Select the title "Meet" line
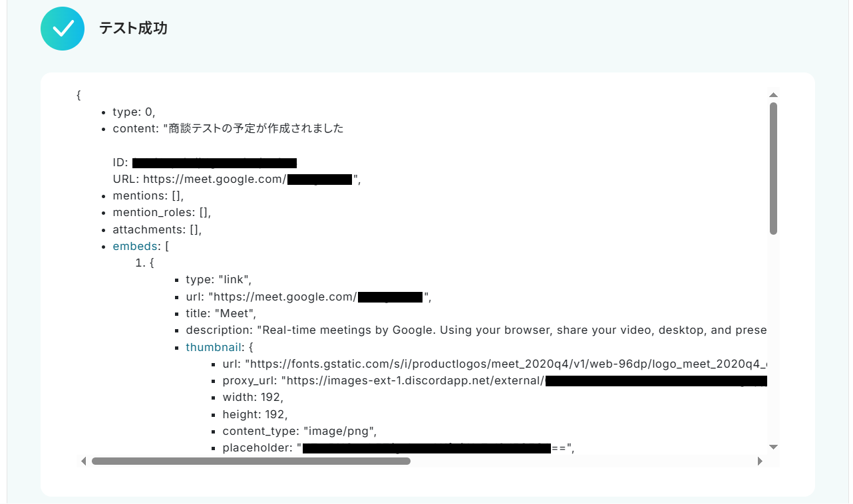 tap(221, 313)
